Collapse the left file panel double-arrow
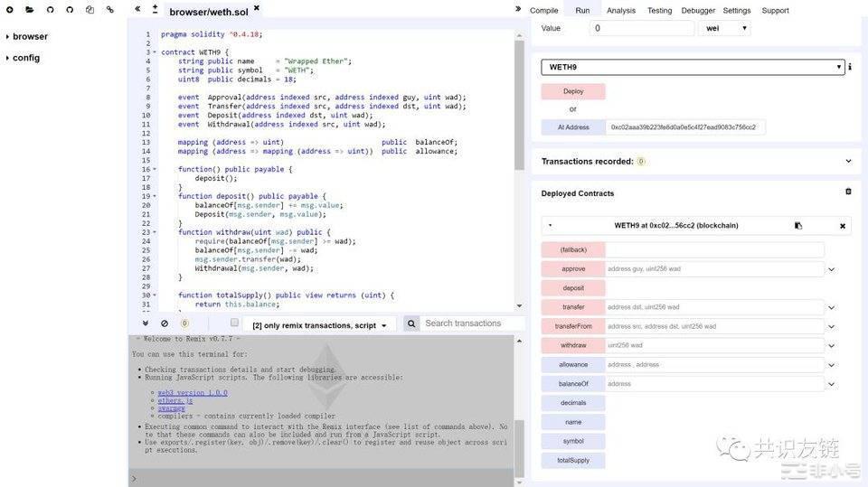868x487 pixels. coord(137,9)
